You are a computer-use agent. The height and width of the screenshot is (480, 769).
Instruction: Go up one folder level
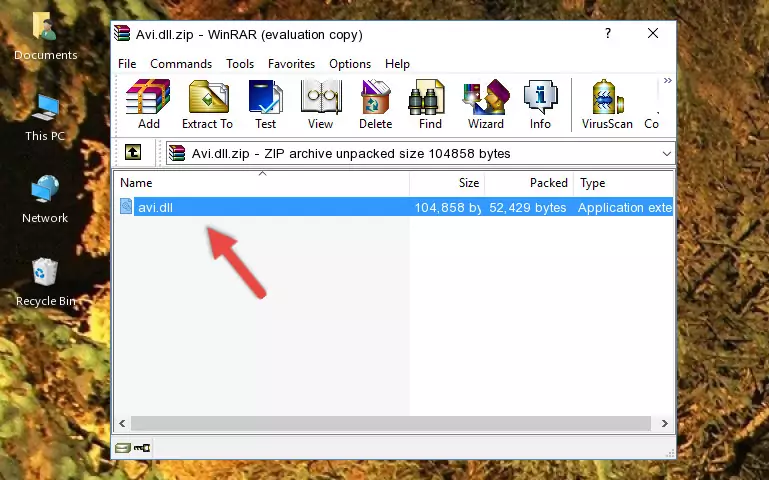tap(133, 152)
